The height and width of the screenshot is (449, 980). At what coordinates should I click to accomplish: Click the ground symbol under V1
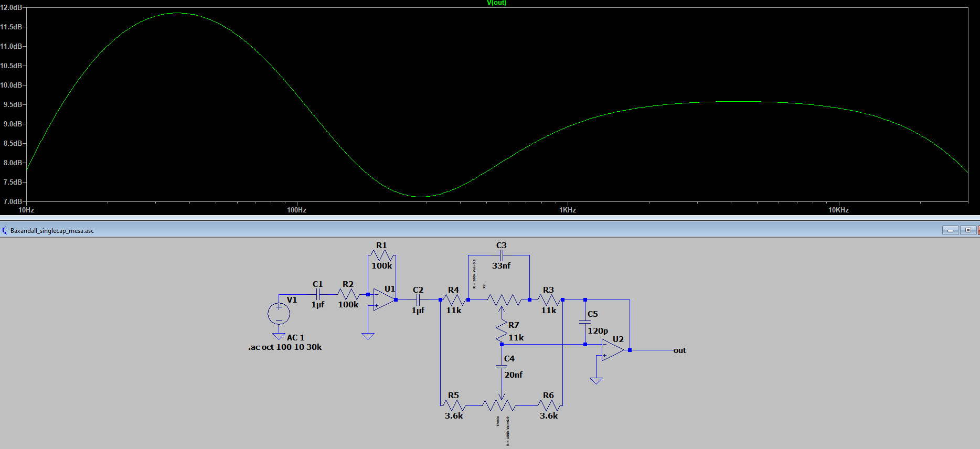pyautogui.click(x=279, y=336)
